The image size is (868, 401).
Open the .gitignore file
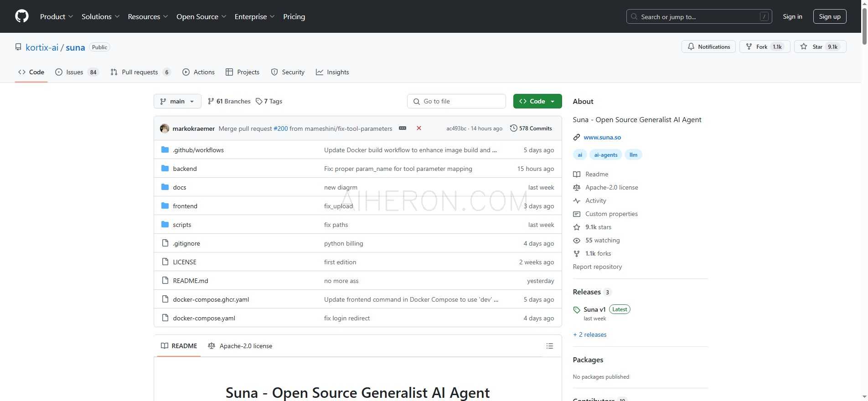tap(186, 243)
